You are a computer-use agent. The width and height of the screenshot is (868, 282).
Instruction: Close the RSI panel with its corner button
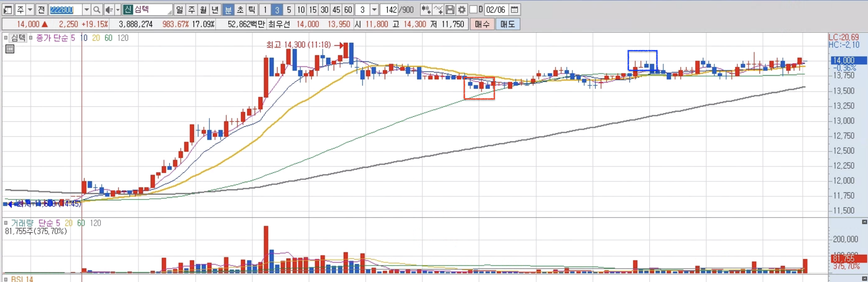point(864,278)
